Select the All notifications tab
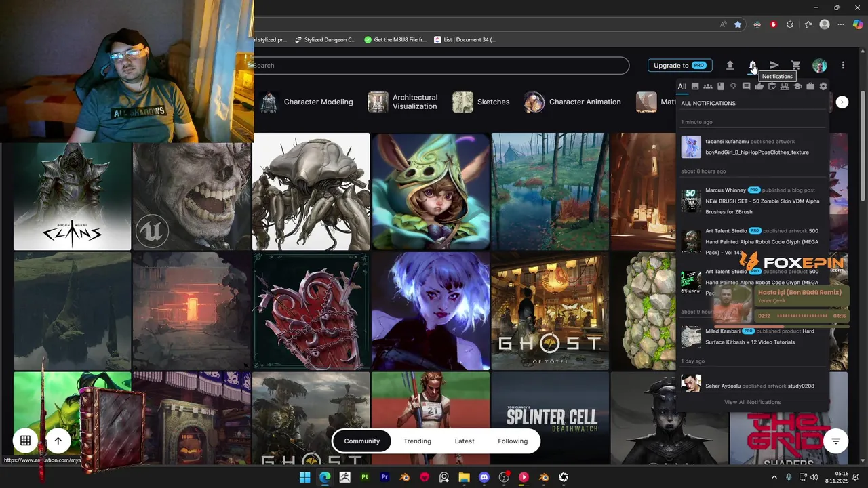Screen dimensions: 868x488 pyautogui.click(x=682, y=87)
